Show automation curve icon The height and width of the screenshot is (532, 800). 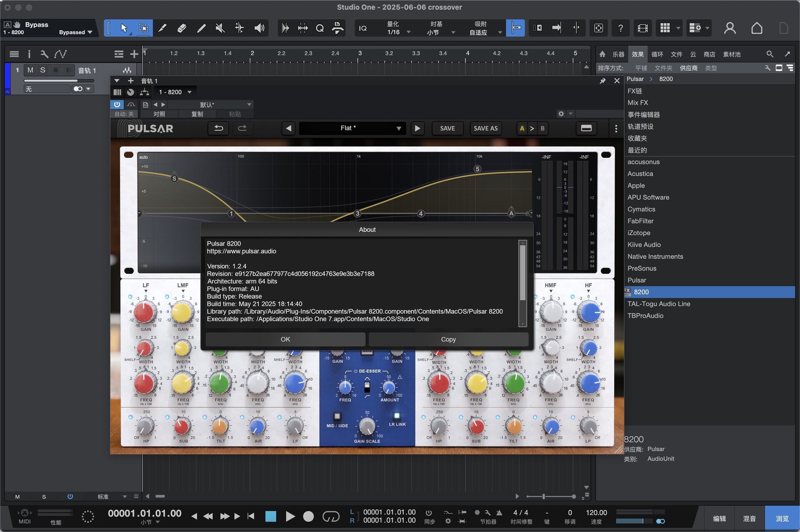click(60, 54)
